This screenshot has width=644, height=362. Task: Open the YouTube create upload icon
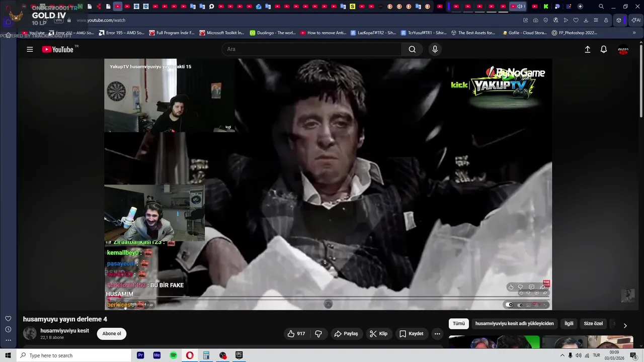(x=587, y=49)
